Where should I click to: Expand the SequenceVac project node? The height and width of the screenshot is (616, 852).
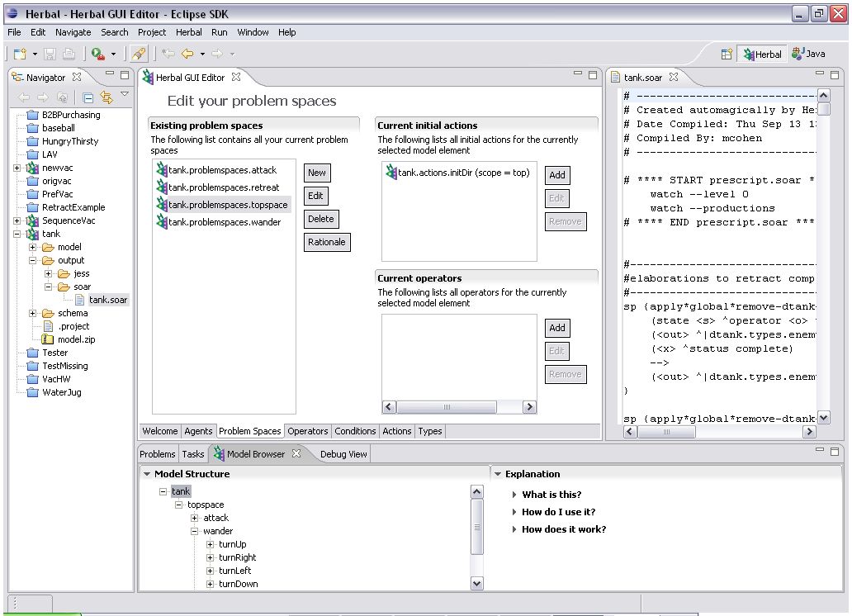pyautogui.click(x=17, y=220)
